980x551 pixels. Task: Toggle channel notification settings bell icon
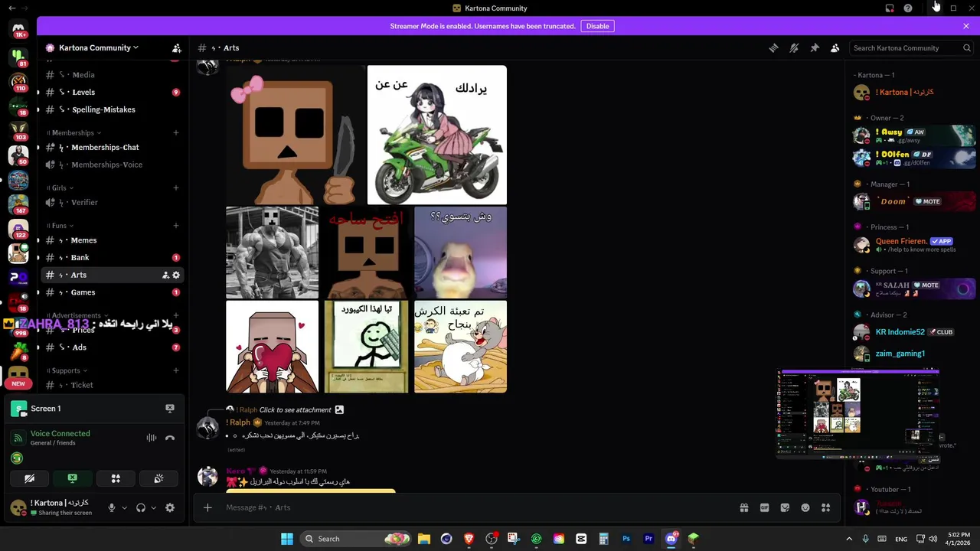(x=794, y=47)
